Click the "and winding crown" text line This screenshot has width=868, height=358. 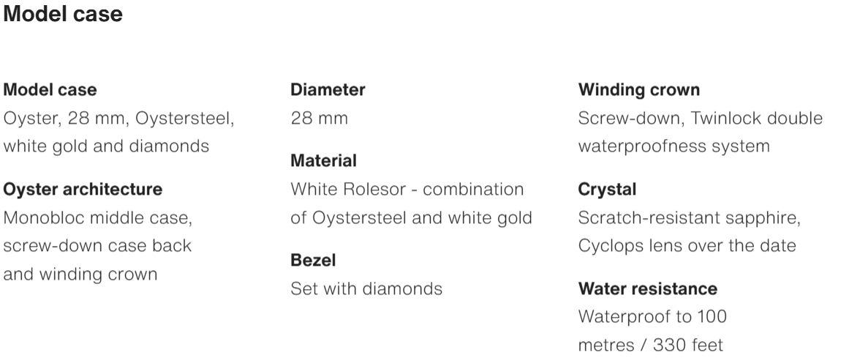80,275
